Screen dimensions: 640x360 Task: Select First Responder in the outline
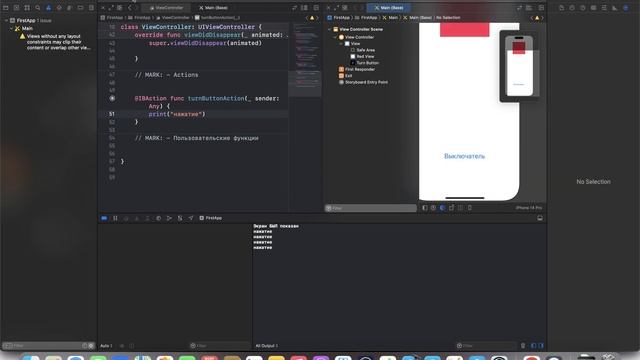(x=357, y=69)
